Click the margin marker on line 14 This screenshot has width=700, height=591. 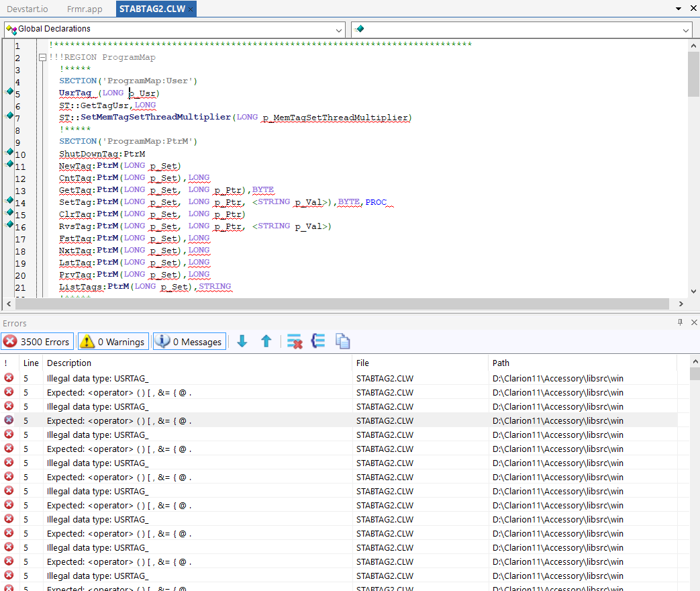point(9,200)
